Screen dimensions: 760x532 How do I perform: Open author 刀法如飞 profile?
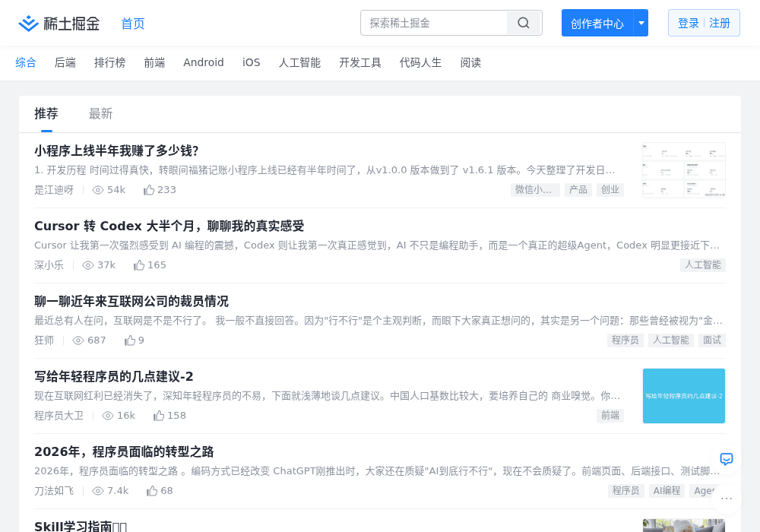[x=54, y=491]
